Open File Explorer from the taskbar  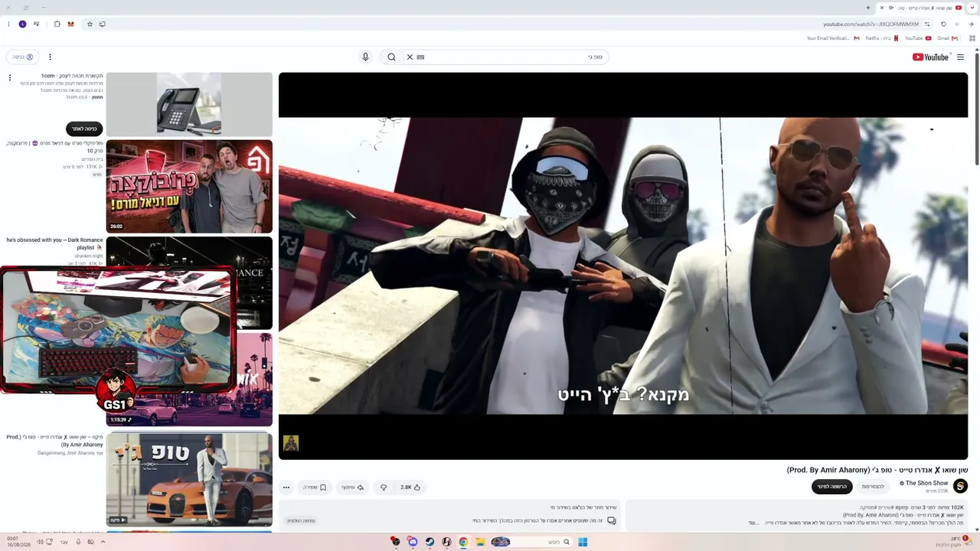tap(480, 542)
